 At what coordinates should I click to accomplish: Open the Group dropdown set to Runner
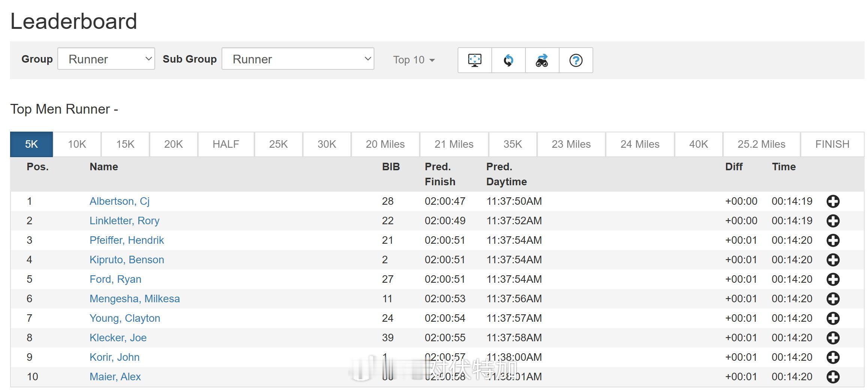click(x=106, y=59)
